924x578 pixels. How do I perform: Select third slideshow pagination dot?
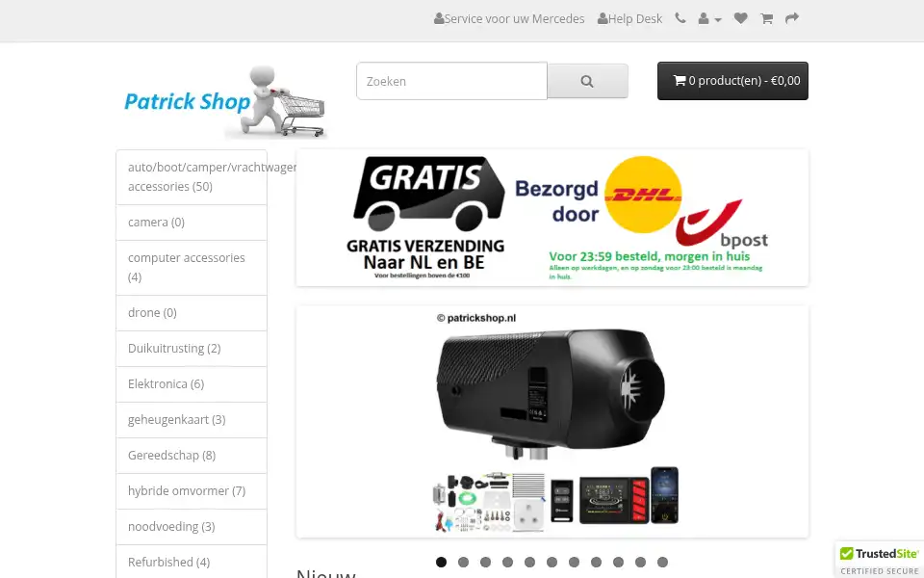point(485,562)
